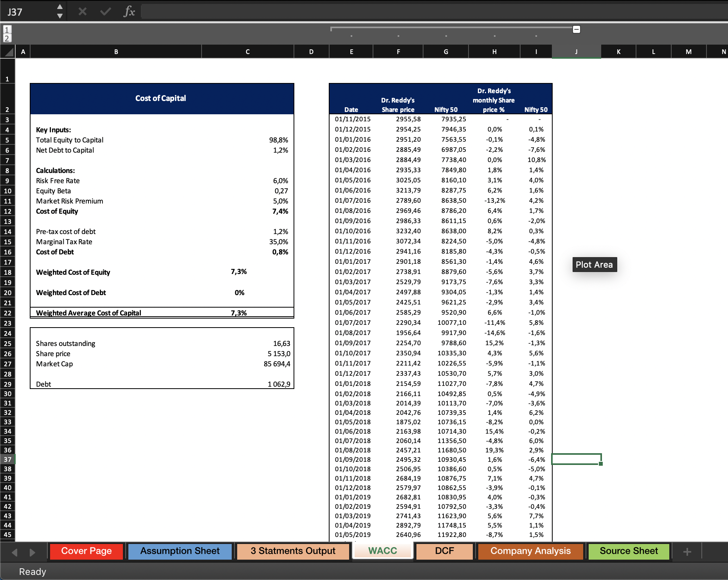Switch to the Cover Page sheet tab

tap(86, 551)
